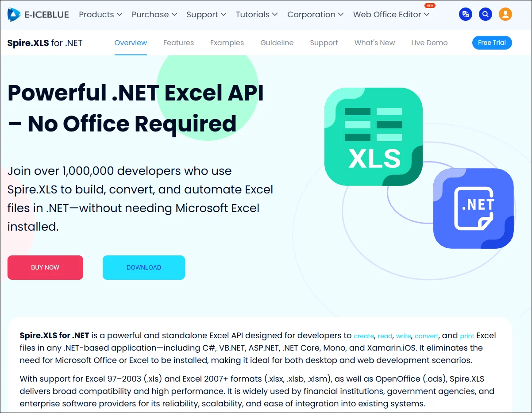This screenshot has height=413, width=532.
Task: Expand the Corporation dropdown menu
Action: (316, 15)
